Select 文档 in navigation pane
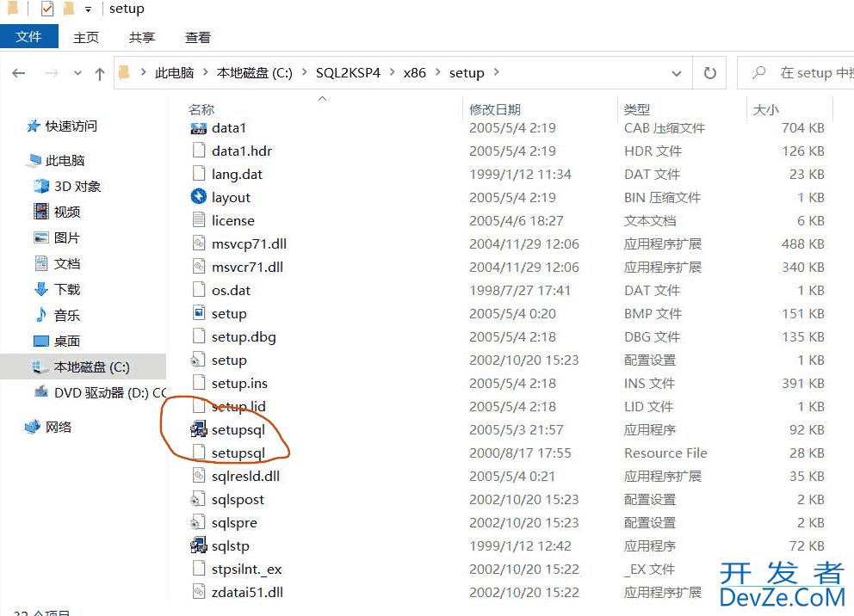Image resolution: width=854 pixels, height=616 pixels. (67, 263)
